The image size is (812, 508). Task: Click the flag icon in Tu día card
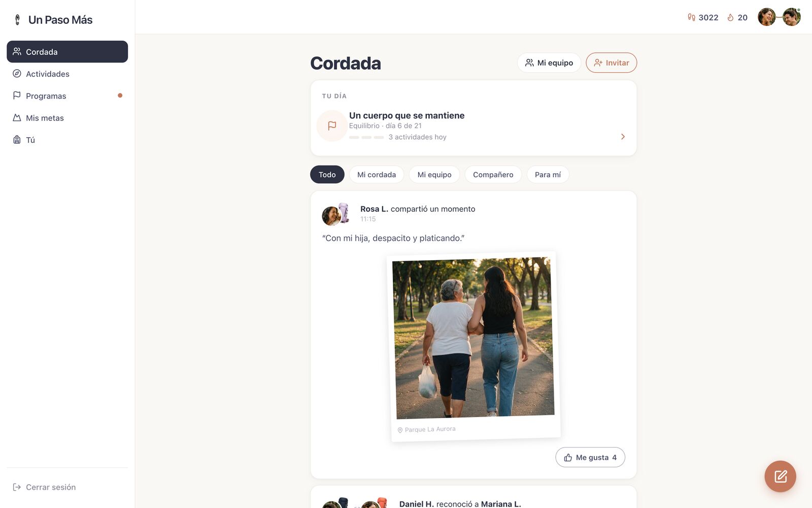pos(332,125)
